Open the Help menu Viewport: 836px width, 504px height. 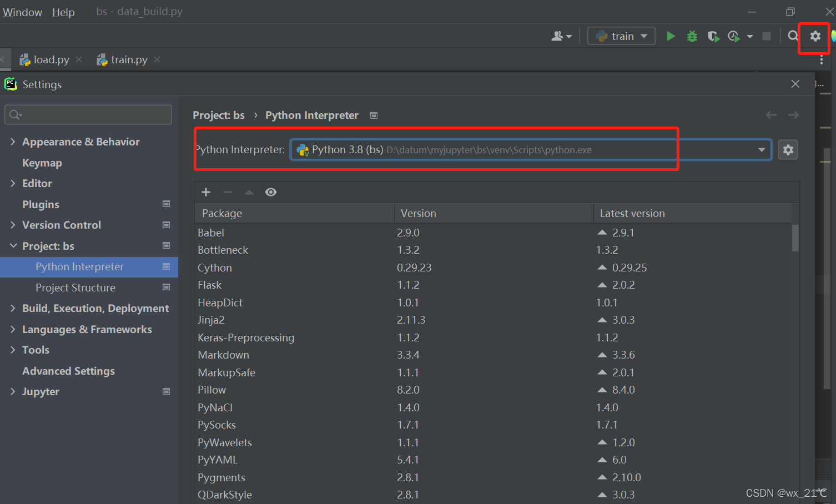click(x=63, y=12)
